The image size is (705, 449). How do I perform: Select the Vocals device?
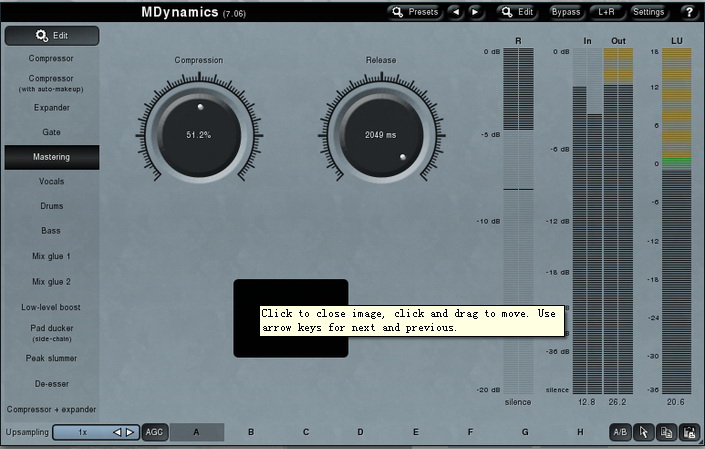pos(51,182)
